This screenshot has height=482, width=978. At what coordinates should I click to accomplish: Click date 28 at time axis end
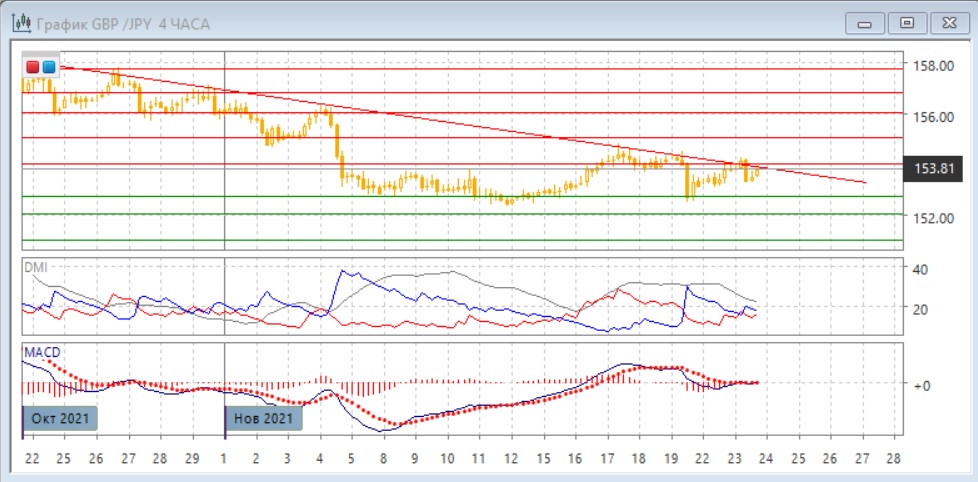tap(893, 458)
